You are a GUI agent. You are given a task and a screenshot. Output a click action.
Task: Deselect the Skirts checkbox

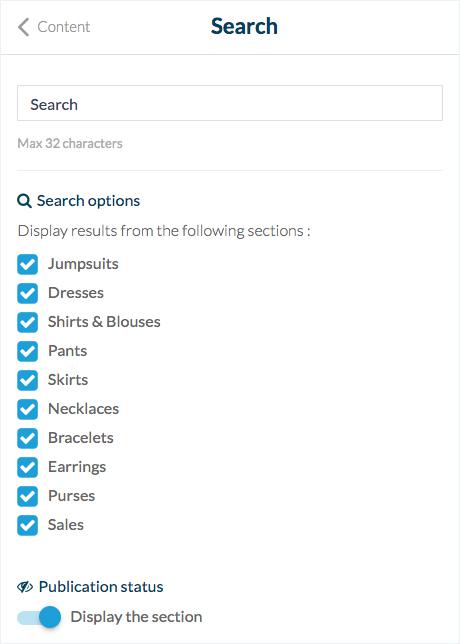pos(28,380)
